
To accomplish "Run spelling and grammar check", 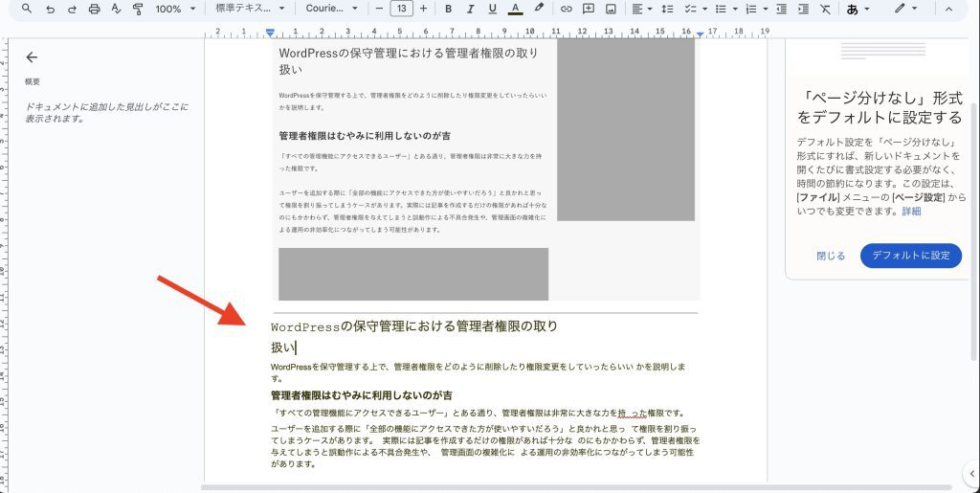I will 116,9.
